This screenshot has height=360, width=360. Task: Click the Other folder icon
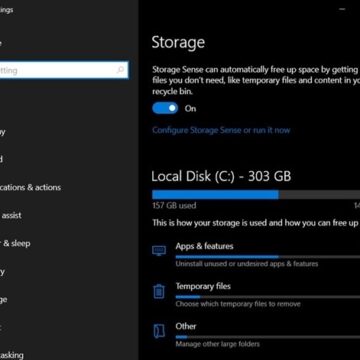[159, 331]
